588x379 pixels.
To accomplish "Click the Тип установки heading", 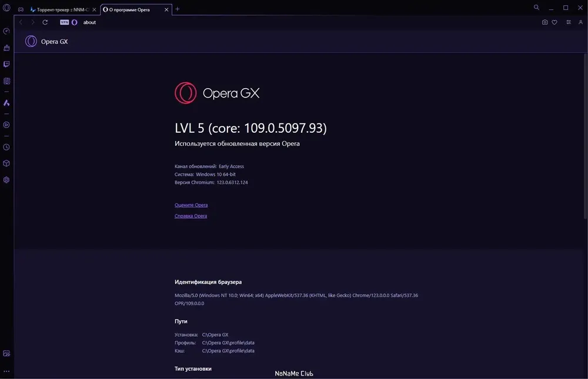I will (193, 369).
